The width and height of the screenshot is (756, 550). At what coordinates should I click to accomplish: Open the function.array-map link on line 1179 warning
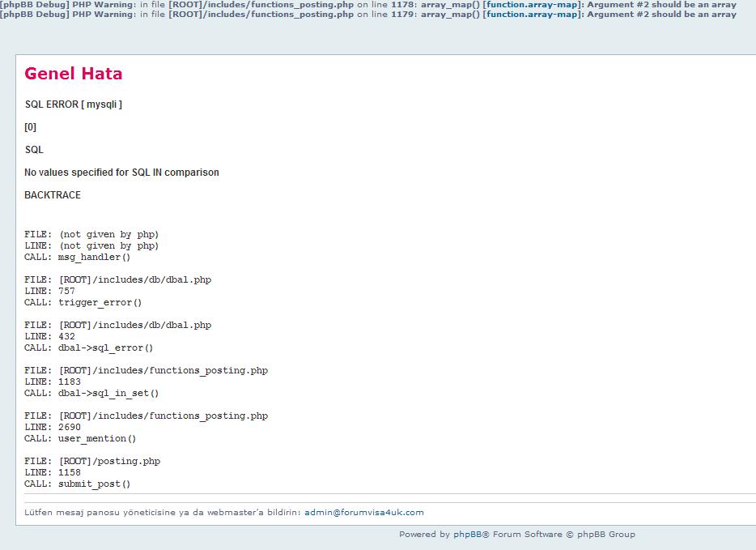[533, 15]
